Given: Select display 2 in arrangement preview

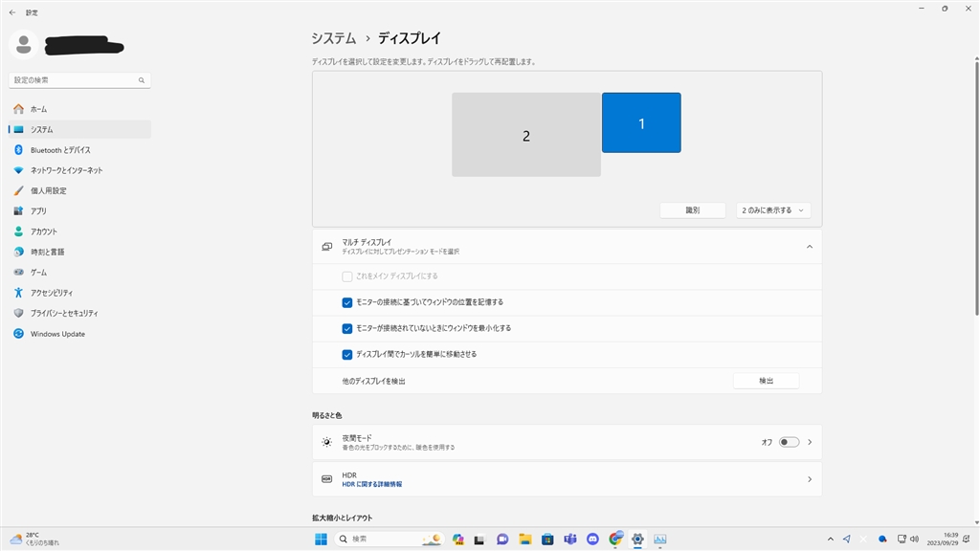Looking at the screenshot, I should 525,135.
